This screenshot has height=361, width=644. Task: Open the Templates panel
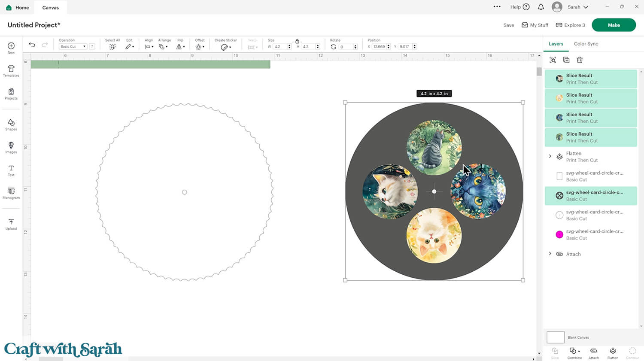(x=11, y=71)
